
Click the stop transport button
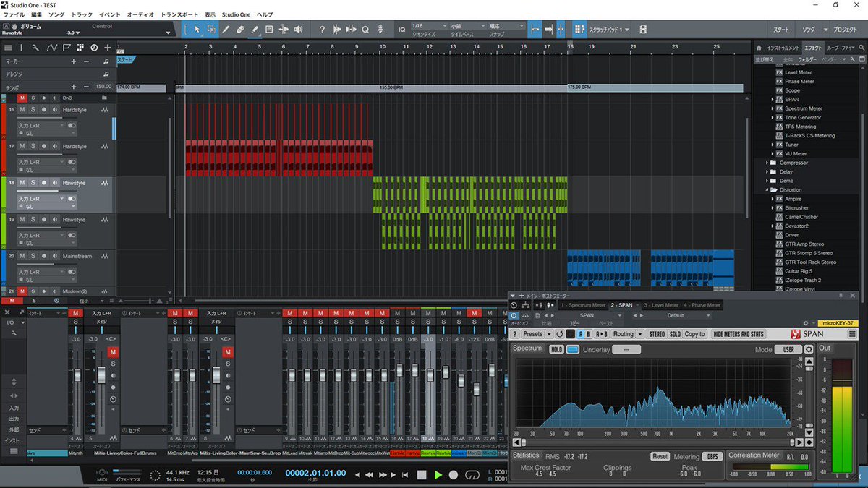[x=422, y=475]
